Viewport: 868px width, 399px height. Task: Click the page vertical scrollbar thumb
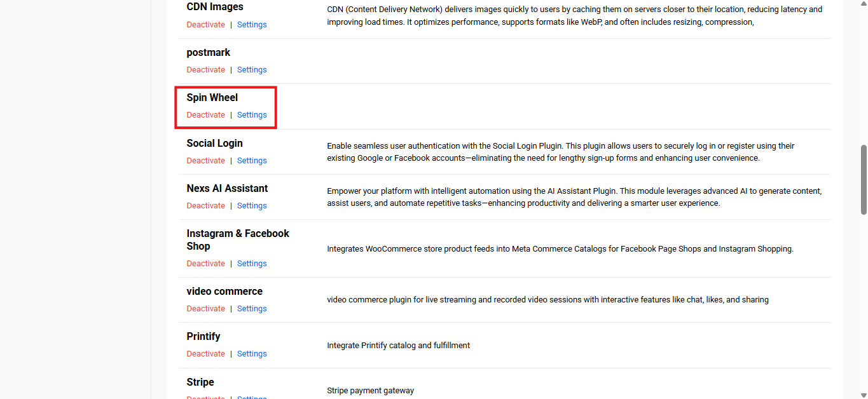point(864,180)
